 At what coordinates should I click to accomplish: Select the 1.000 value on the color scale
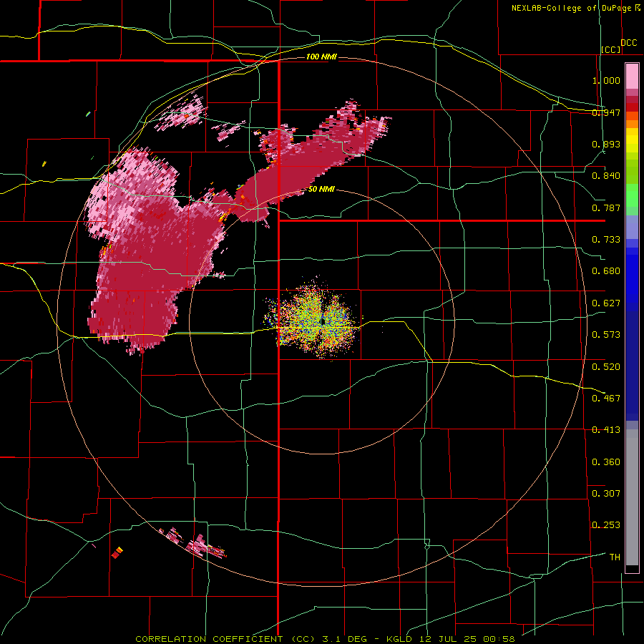click(606, 80)
